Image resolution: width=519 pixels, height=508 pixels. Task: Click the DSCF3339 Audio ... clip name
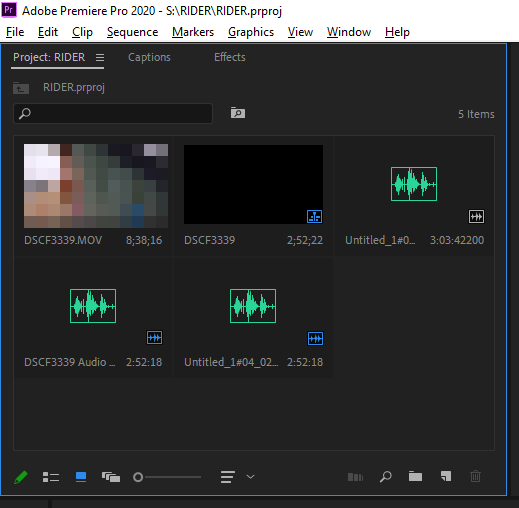70,362
